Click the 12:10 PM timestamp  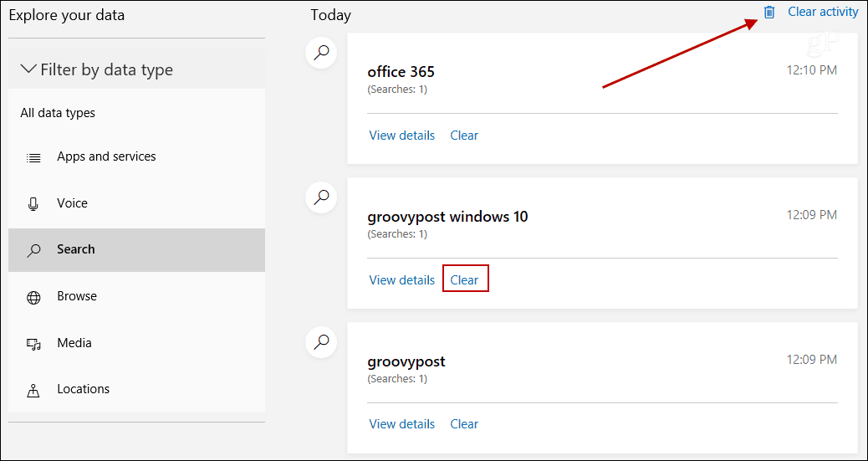coord(811,70)
